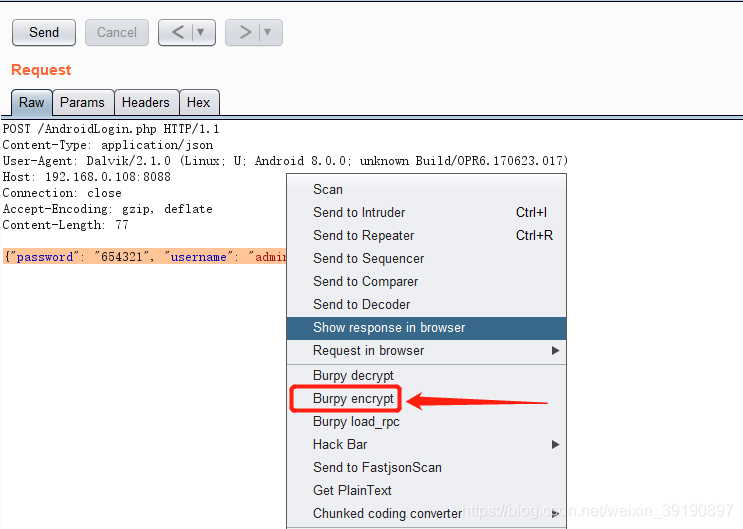Image resolution: width=743 pixels, height=529 pixels.
Task: Switch to the Params tab
Action: [x=82, y=102]
